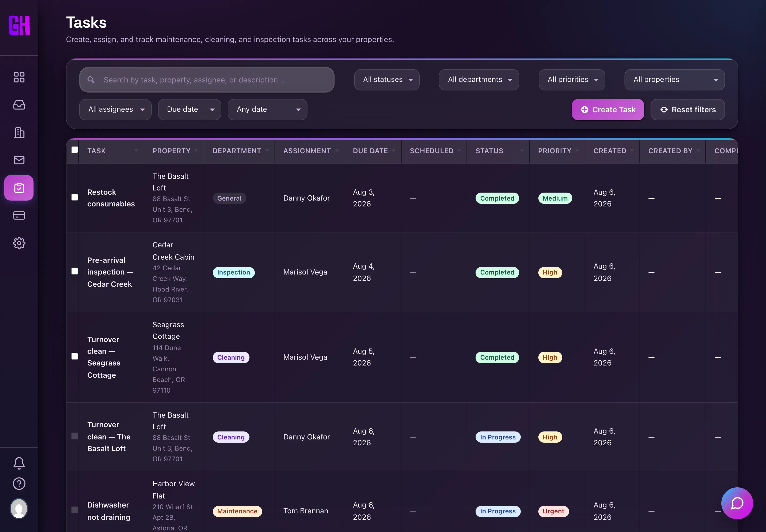Open the All assignees dropdown

pos(115,109)
